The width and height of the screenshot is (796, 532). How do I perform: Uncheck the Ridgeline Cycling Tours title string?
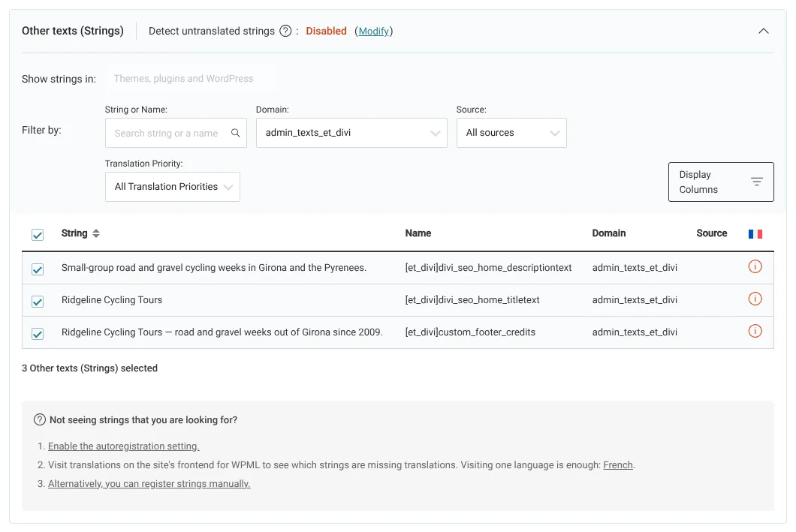click(38, 302)
